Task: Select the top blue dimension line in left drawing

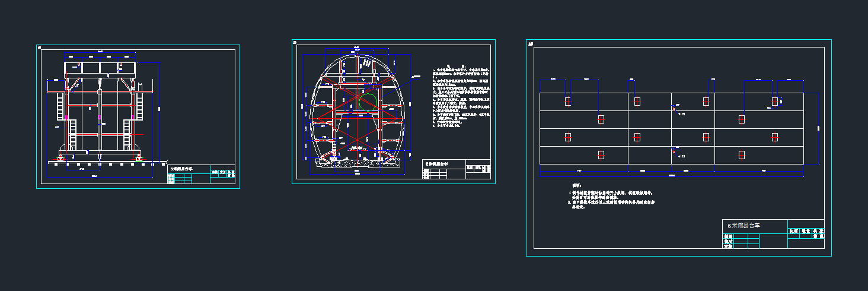Action: pyautogui.click(x=100, y=54)
